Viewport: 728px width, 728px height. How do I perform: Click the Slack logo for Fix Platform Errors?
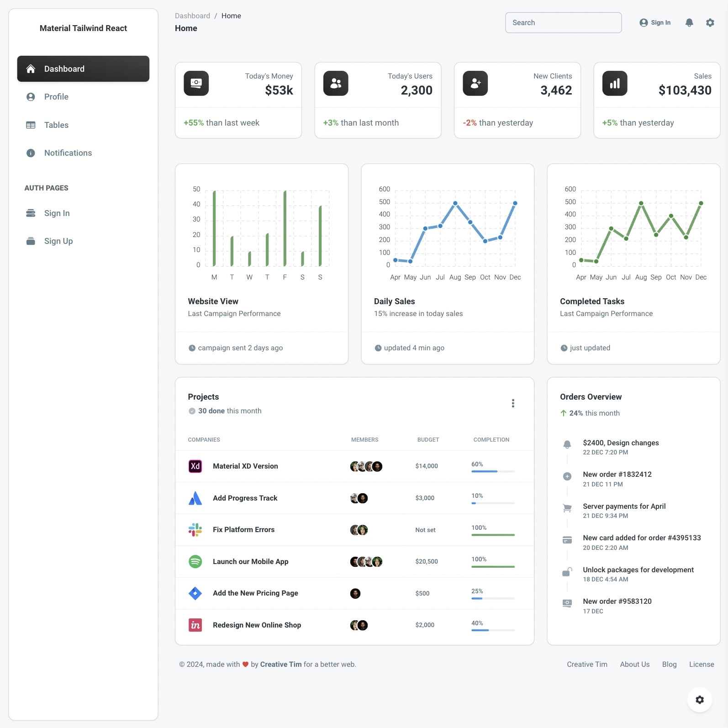195,530
